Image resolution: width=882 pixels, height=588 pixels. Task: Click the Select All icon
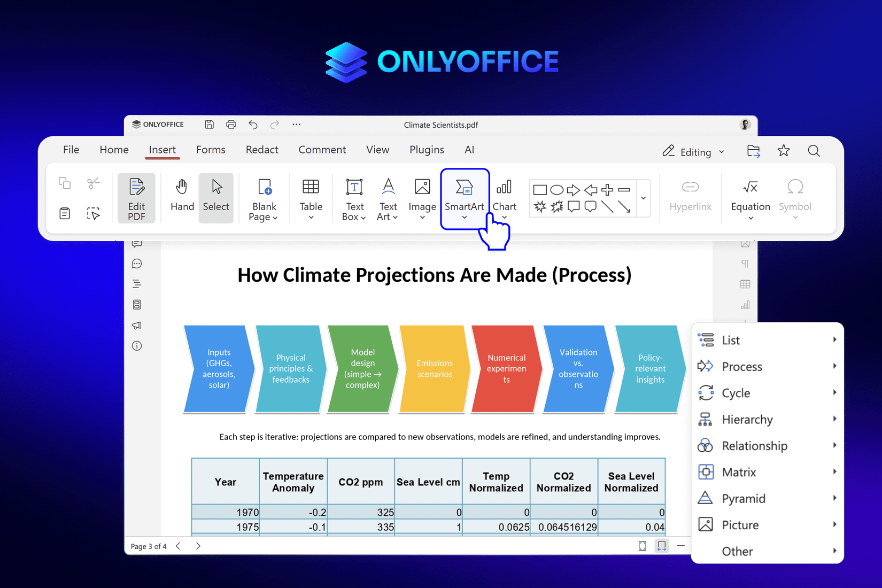[94, 213]
